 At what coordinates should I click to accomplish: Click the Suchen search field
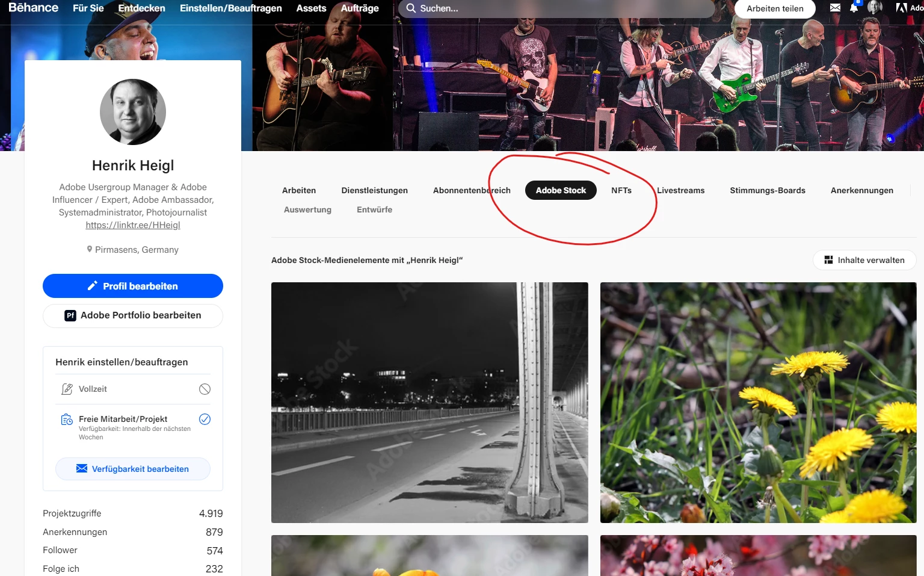(556, 8)
